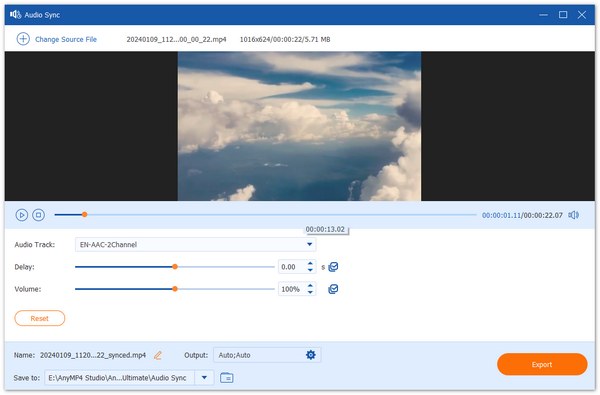This screenshot has width=600, height=395.
Task: Click the Delay value field
Action: coord(292,267)
